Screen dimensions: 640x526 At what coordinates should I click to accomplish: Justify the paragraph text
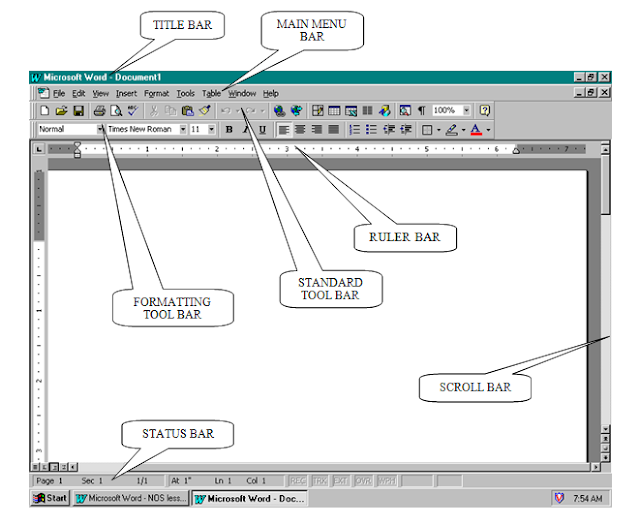point(333,130)
